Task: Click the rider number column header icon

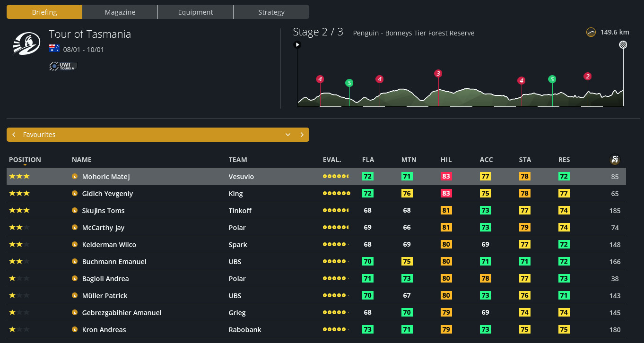Action: point(615,160)
